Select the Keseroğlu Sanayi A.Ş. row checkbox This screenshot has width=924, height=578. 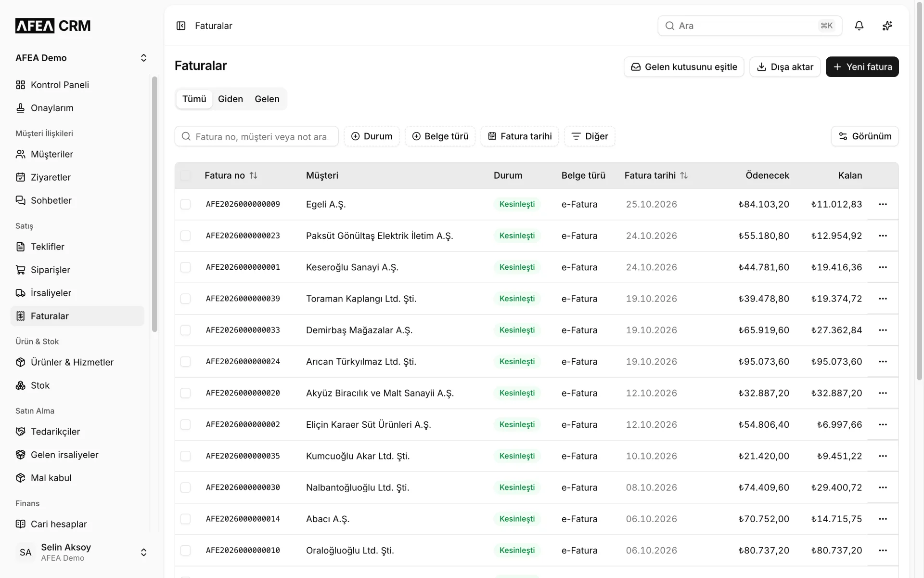[185, 267]
